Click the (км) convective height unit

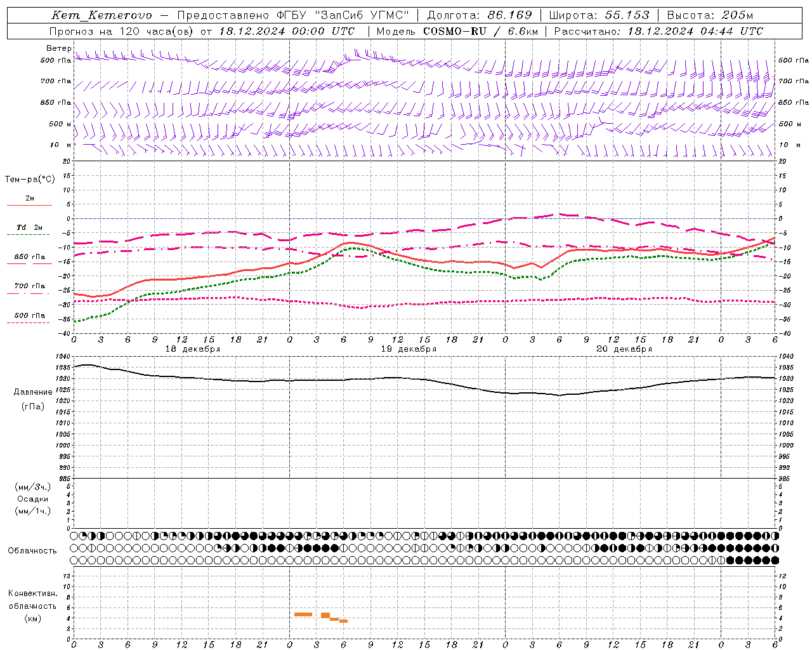[x=32, y=618]
